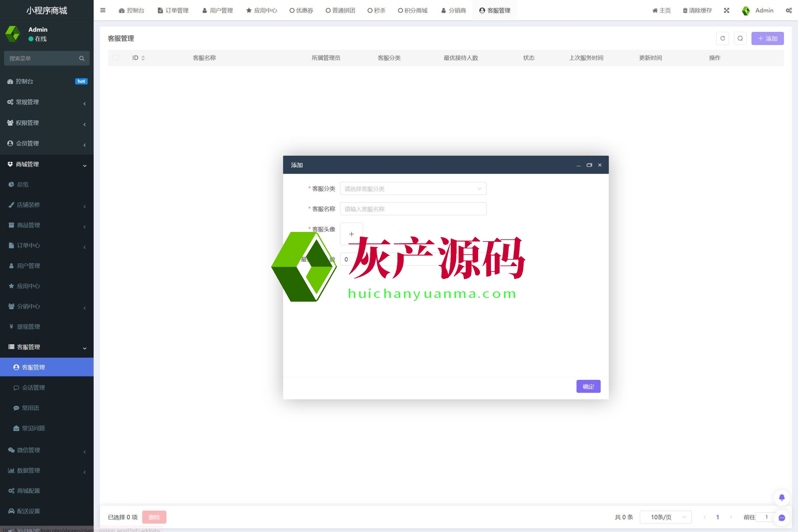Click the fullscreen expand icon in header
The height and width of the screenshot is (532, 798).
pos(726,10)
